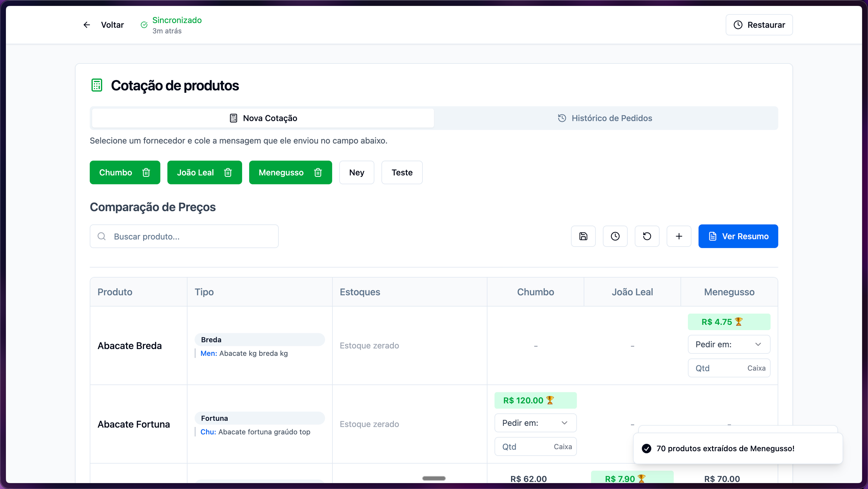Toggle the Ney supplier selection
868x489 pixels.
[357, 172]
